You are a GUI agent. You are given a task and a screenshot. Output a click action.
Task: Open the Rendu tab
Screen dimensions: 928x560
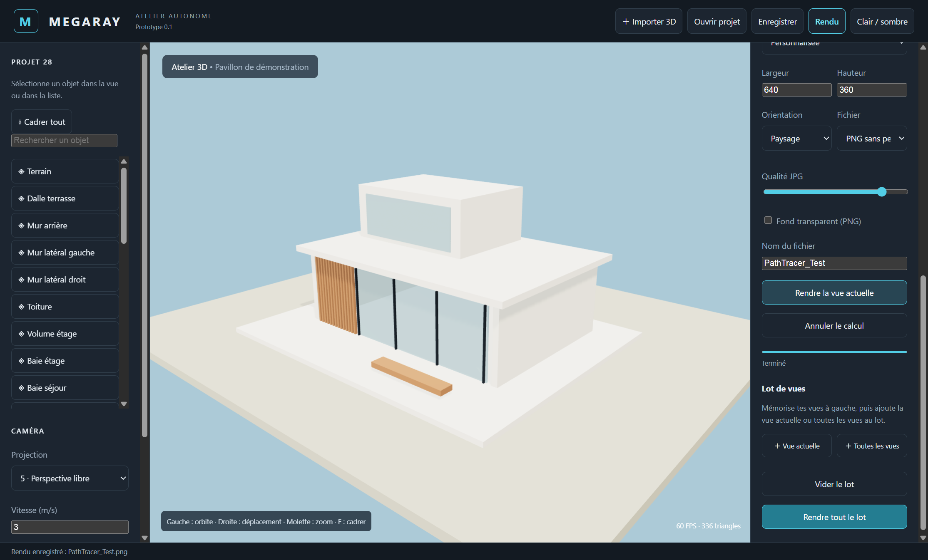tap(826, 21)
